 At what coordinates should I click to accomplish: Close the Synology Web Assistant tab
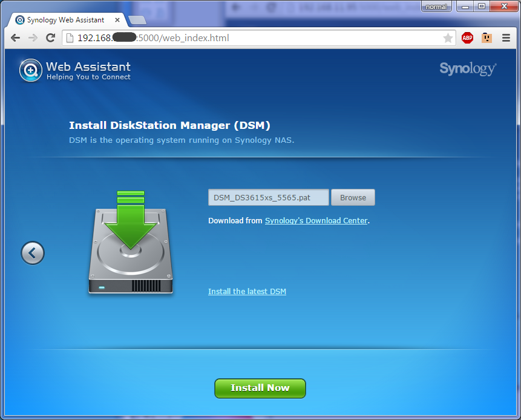coord(118,19)
